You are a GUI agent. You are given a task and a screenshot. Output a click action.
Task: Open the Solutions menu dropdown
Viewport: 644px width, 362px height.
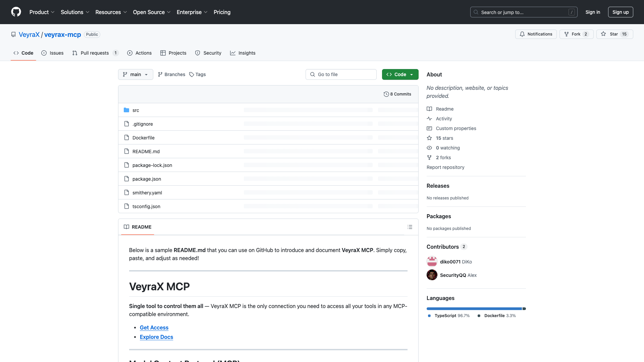coord(74,12)
